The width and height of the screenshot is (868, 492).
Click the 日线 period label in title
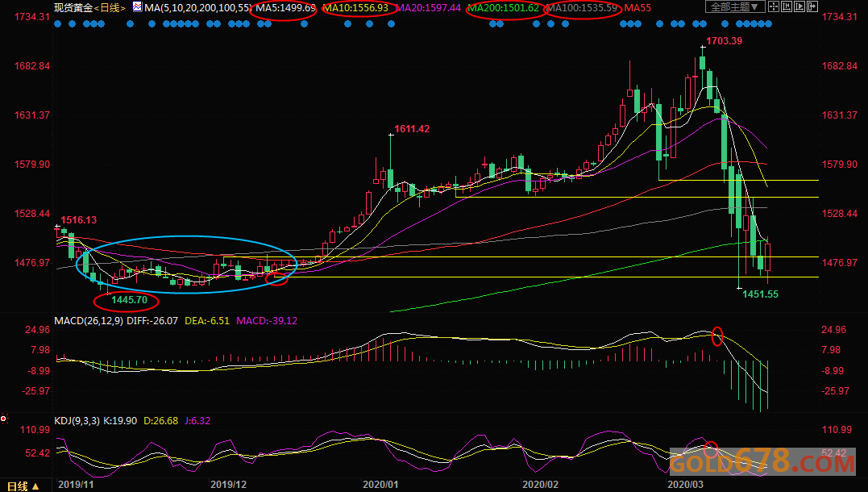110,8
